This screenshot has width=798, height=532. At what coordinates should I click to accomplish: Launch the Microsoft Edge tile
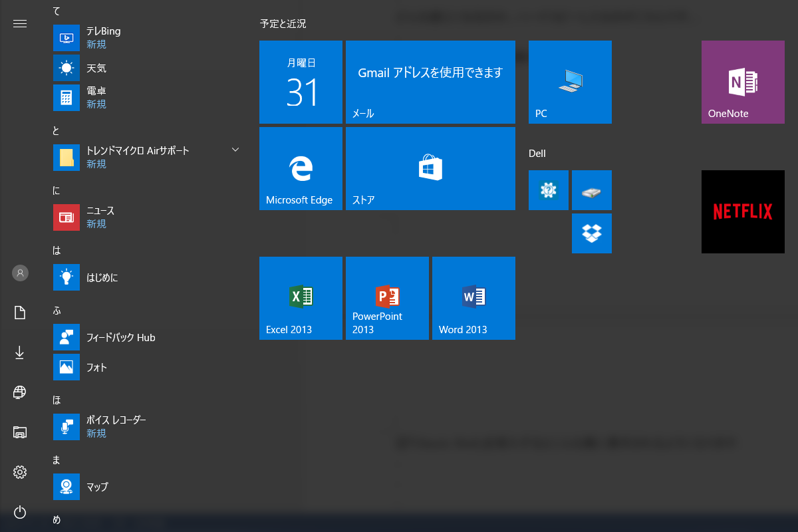point(301,168)
